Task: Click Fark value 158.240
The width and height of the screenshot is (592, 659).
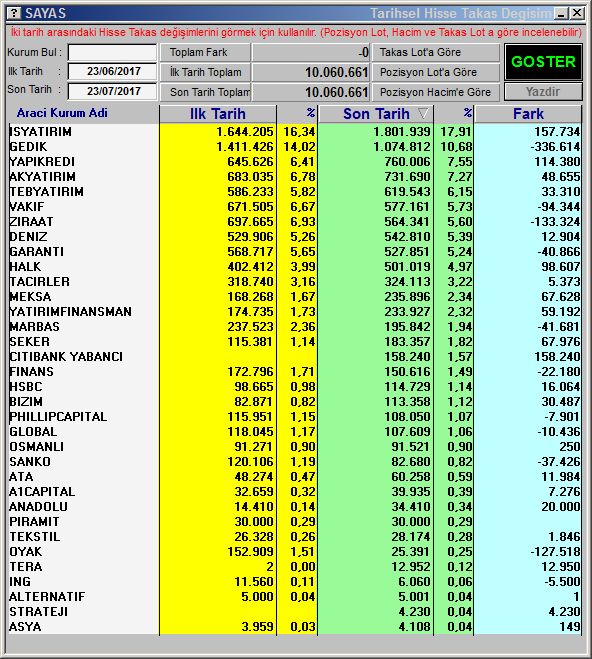Action: [558, 356]
